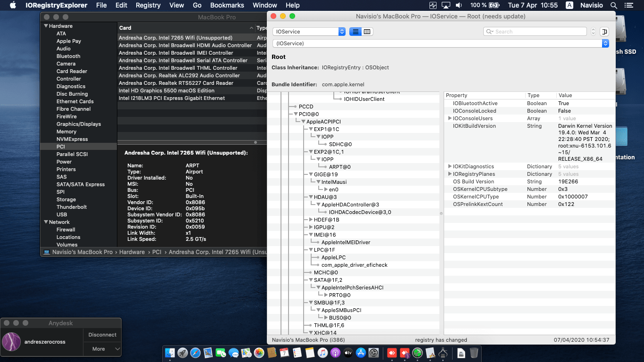
Task: Open Messages from the Dock
Action: [x=233, y=353]
